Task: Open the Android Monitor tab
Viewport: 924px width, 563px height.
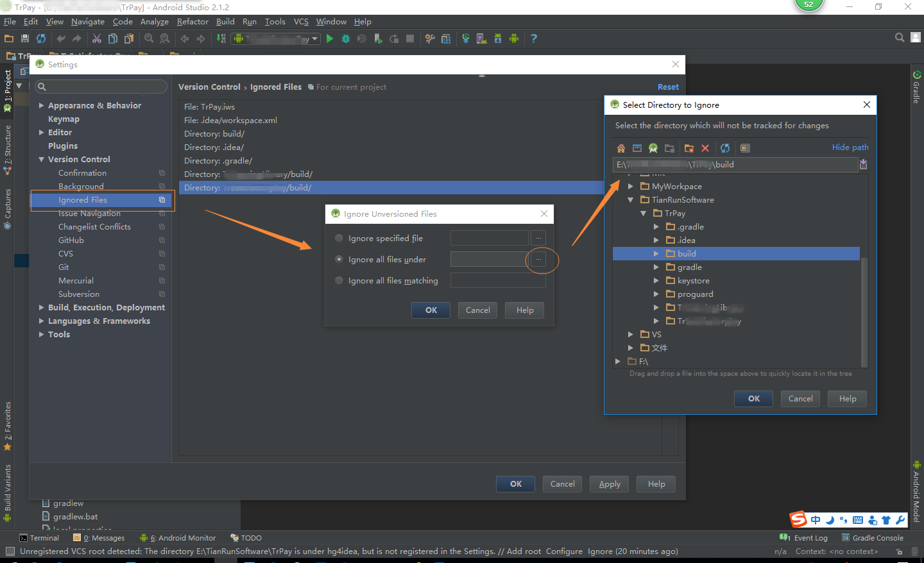Action: pos(178,538)
